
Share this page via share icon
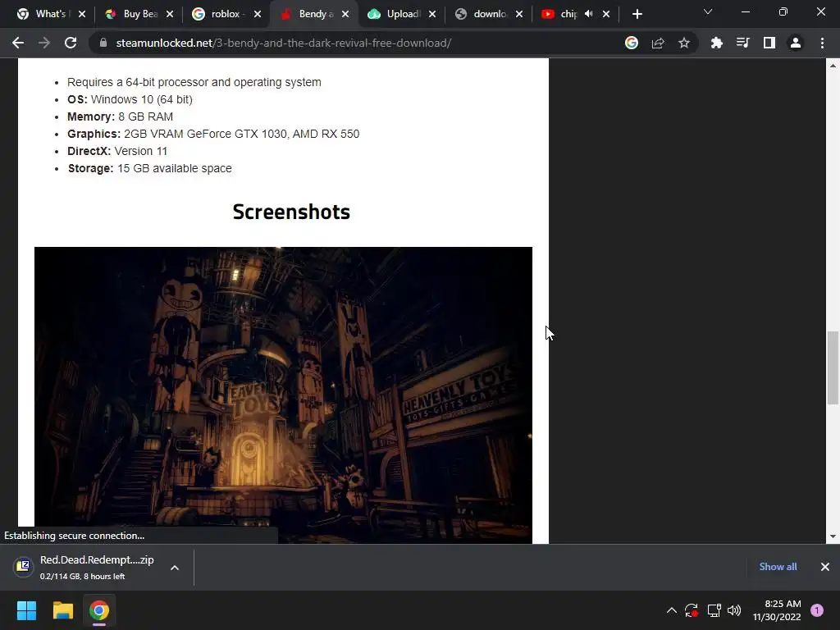coord(658,43)
